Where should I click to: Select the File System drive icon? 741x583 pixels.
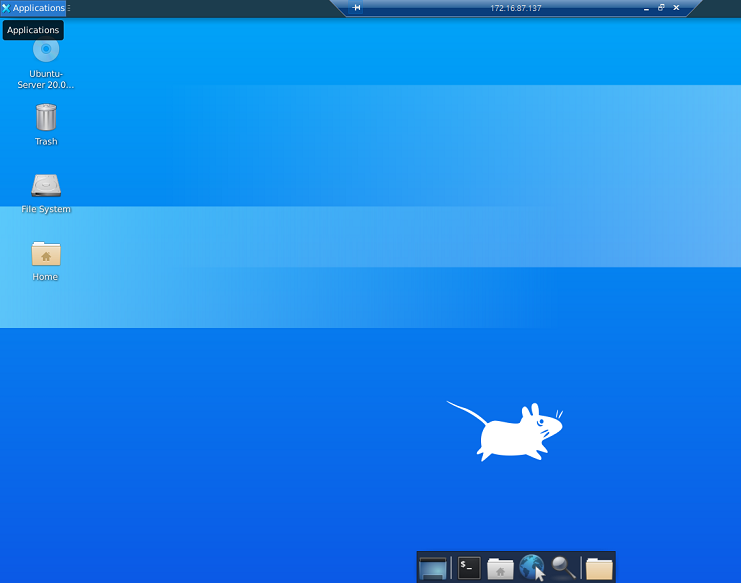pyautogui.click(x=46, y=185)
